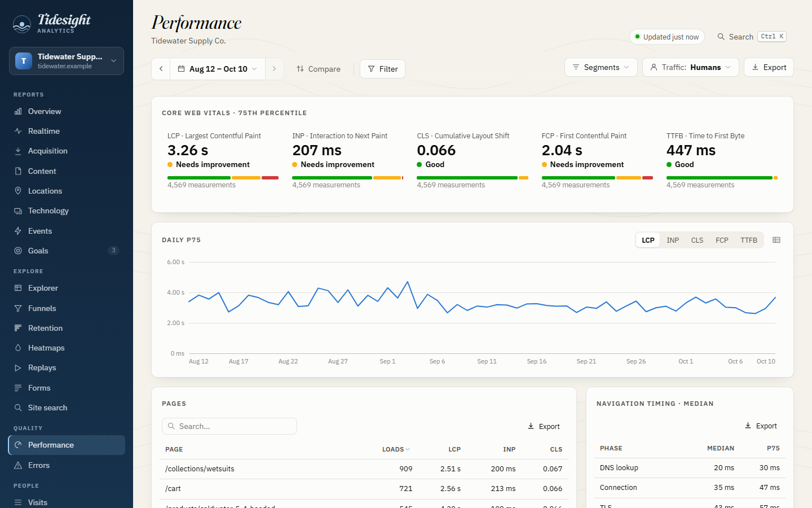812x508 pixels.
Task: Expand the Segments dropdown
Action: pos(601,67)
